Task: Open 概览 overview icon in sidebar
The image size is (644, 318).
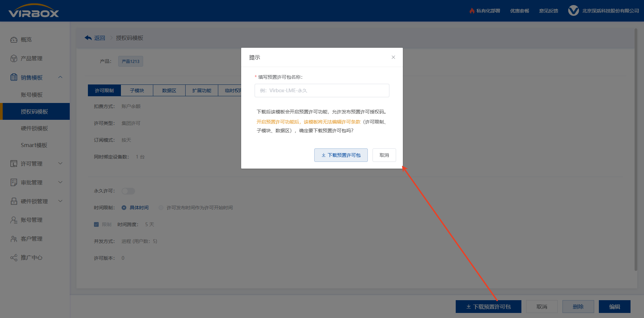Action: (14, 40)
